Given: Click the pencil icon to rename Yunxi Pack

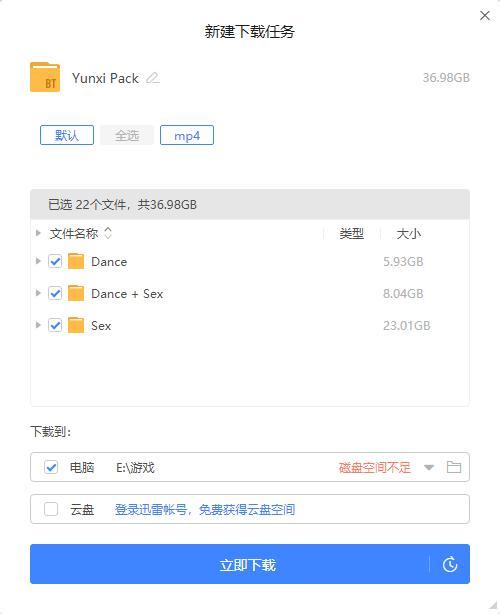Looking at the screenshot, I should 153,78.
